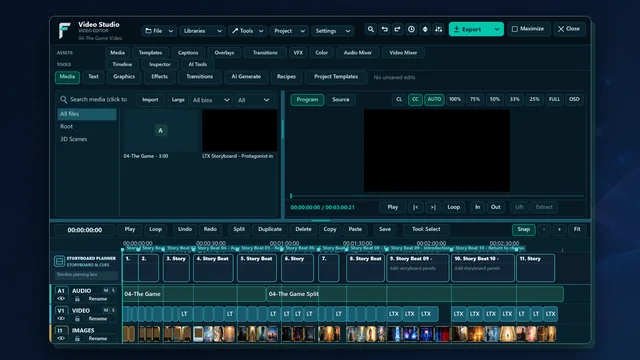Viewport: 640px width, 360px height.
Task: Open the Audio Mixer assets tab
Action: coord(358,53)
